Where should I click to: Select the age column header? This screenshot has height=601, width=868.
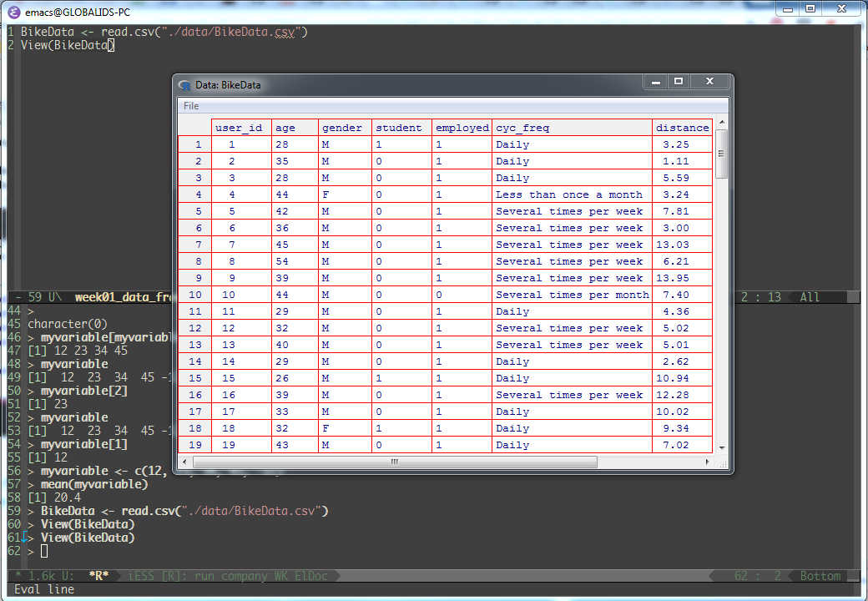click(295, 128)
